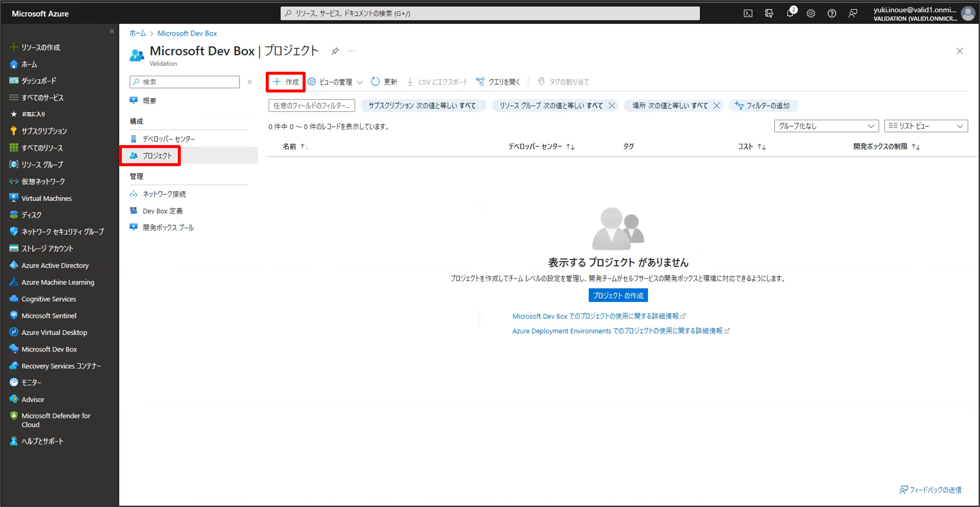Open Azure Virtual Desktop in sidebar

(x=54, y=332)
